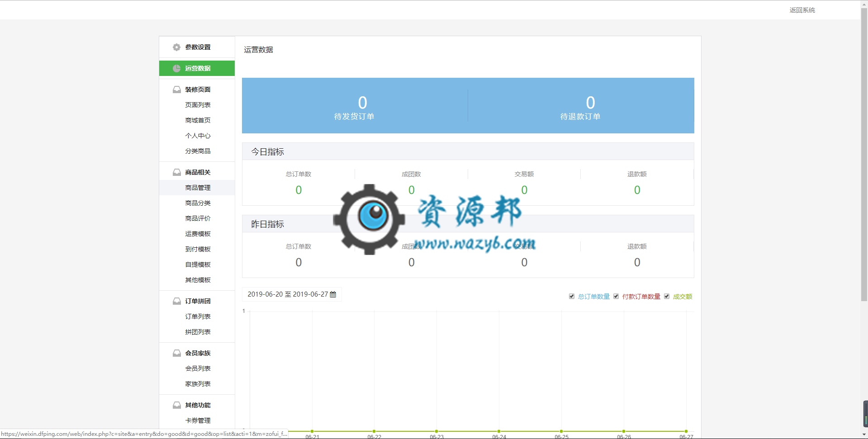Viewport: 868px width, 439px height.
Task: Click the 订单拼团 section header
Action: tap(197, 301)
